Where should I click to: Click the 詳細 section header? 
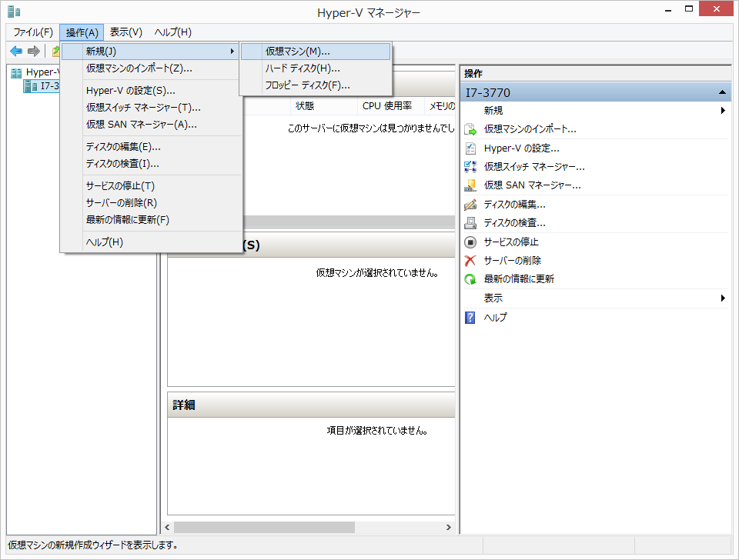coord(312,405)
